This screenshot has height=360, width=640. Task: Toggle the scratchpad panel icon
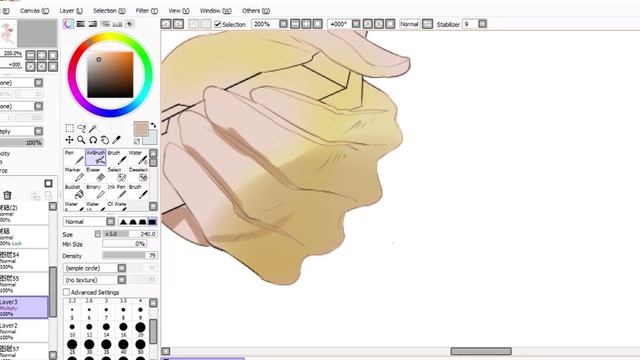click(x=130, y=24)
